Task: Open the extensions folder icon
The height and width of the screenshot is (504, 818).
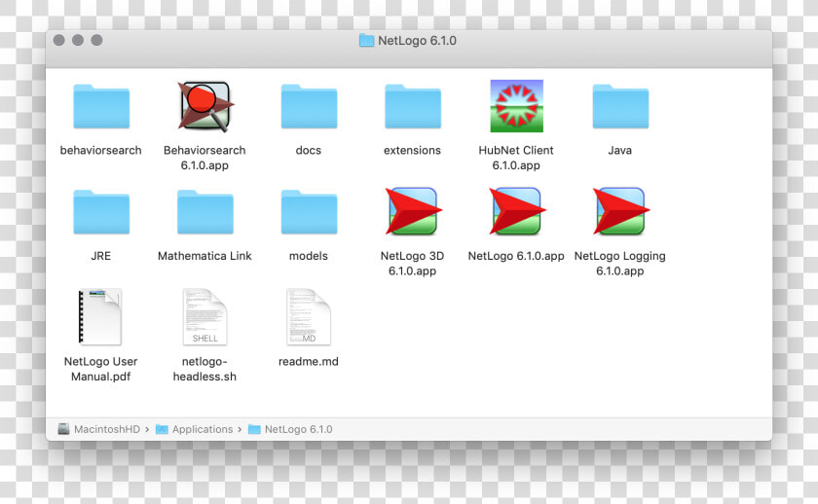Action: (413, 106)
